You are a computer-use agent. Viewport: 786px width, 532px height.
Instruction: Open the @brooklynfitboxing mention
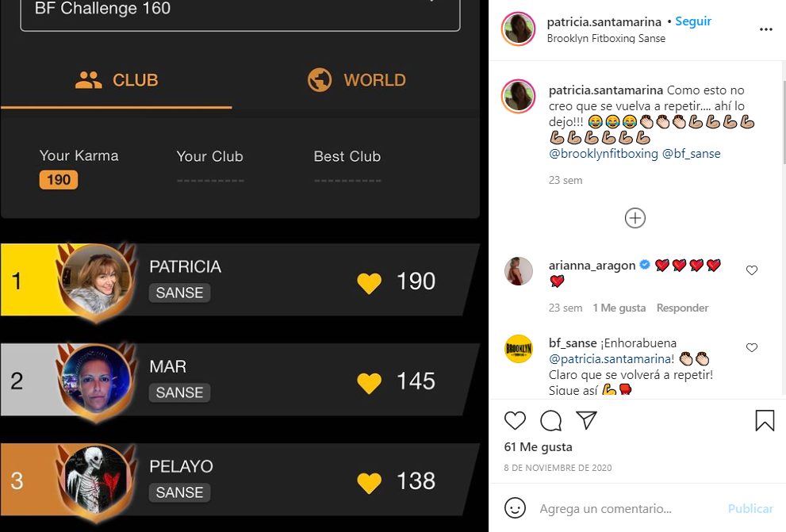[603, 153]
